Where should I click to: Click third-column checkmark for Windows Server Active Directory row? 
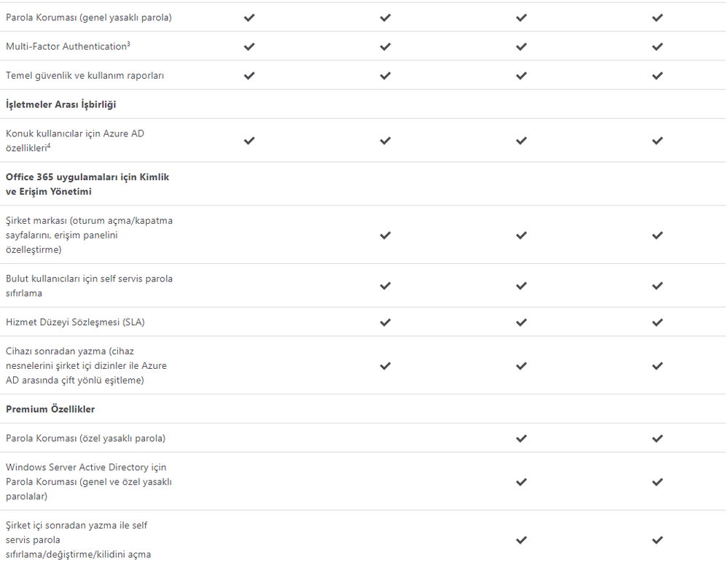[x=521, y=482]
